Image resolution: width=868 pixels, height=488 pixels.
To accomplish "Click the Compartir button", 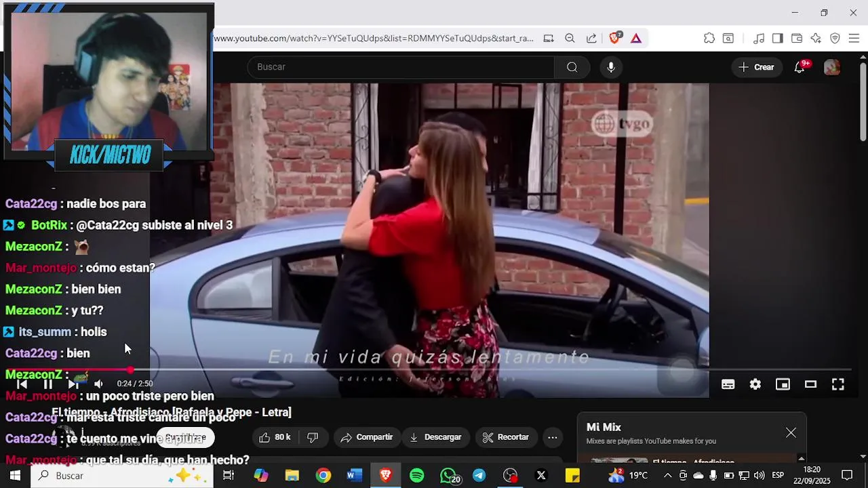I will pyautogui.click(x=366, y=437).
